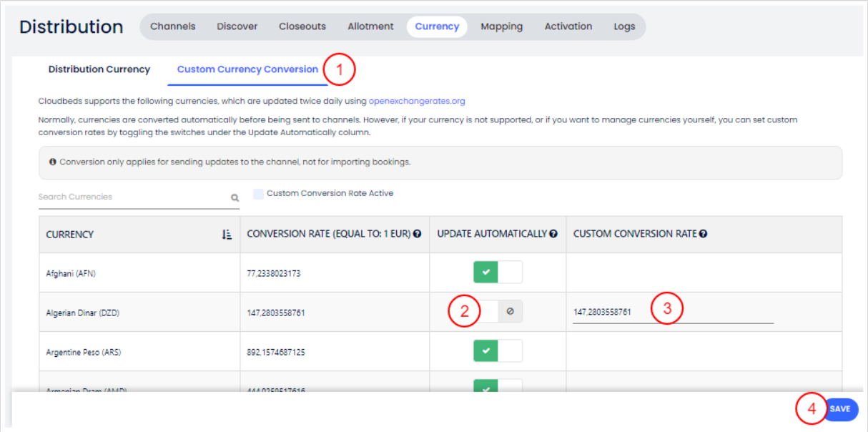Sort the Currency column with sort icon

tap(227, 235)
